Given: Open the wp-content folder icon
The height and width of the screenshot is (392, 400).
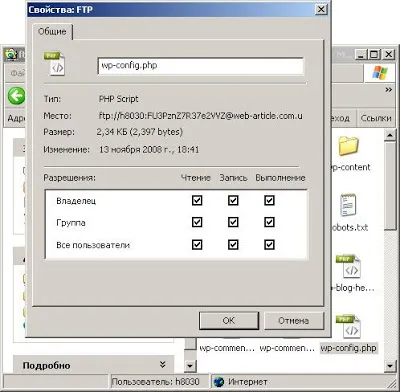Looking at the screenshot, I should [349, 146].
